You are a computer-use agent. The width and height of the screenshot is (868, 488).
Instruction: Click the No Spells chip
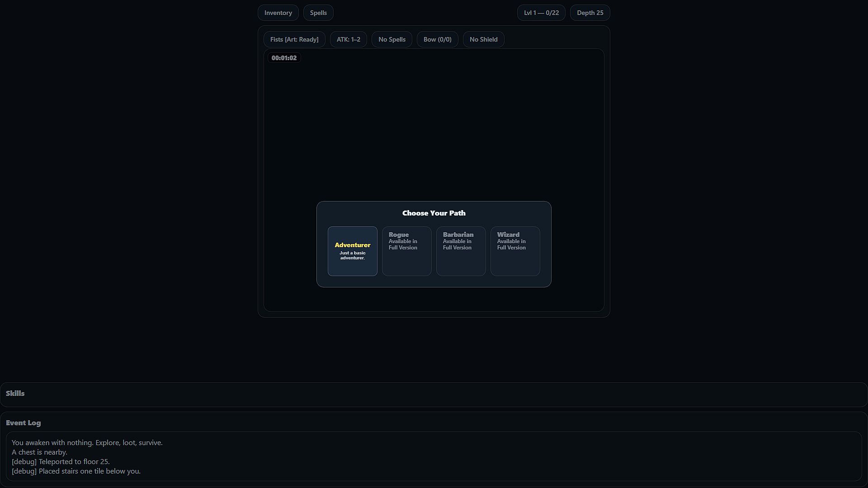(x=392, y=39)
